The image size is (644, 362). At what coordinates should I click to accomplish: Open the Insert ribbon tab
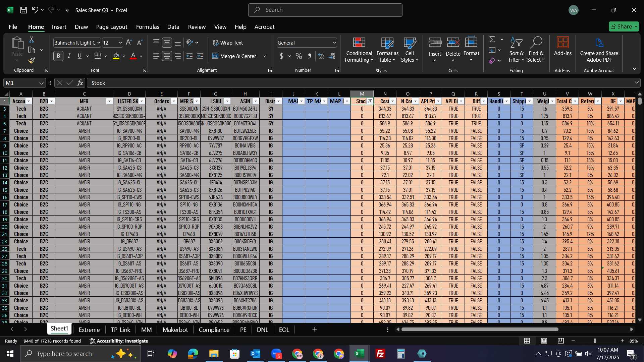tap(59, 27)
